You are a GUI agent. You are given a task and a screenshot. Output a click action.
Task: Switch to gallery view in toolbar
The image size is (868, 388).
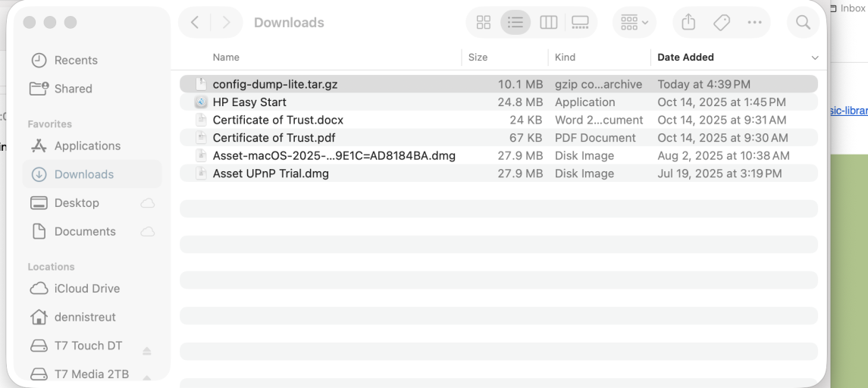pyautogui.click(x=580, y=23)
